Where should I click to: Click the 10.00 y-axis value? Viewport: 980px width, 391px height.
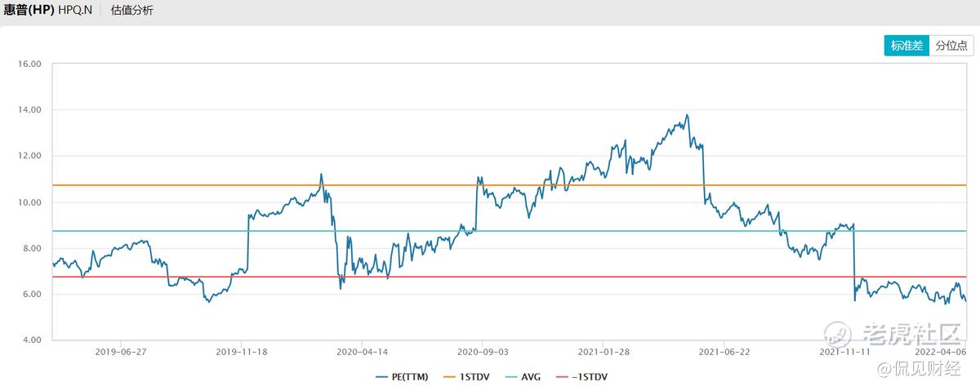[x=29, y=202]
